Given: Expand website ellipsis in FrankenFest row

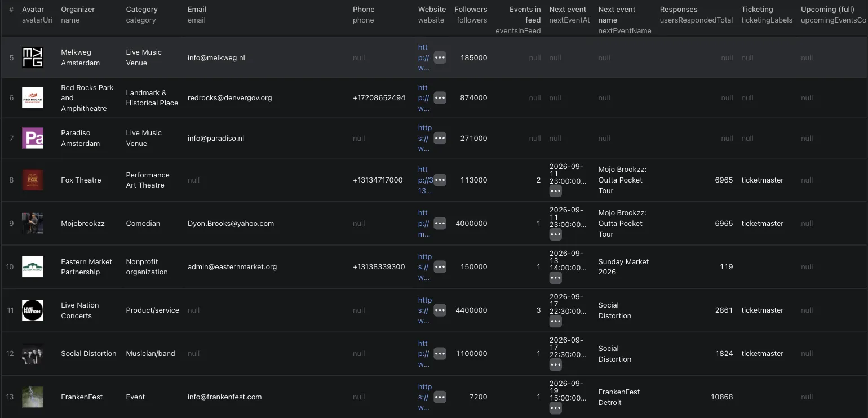Looking at the screenshot, I should (x=440, y=397).
